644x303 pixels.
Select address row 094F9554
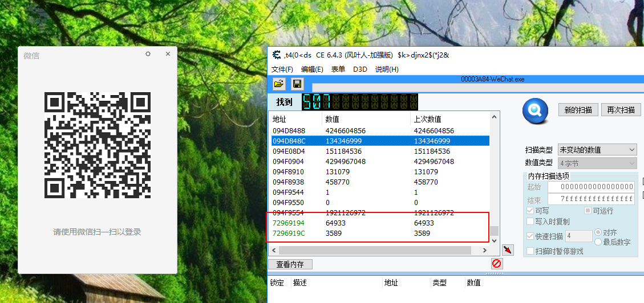click(x=380, y=213)
